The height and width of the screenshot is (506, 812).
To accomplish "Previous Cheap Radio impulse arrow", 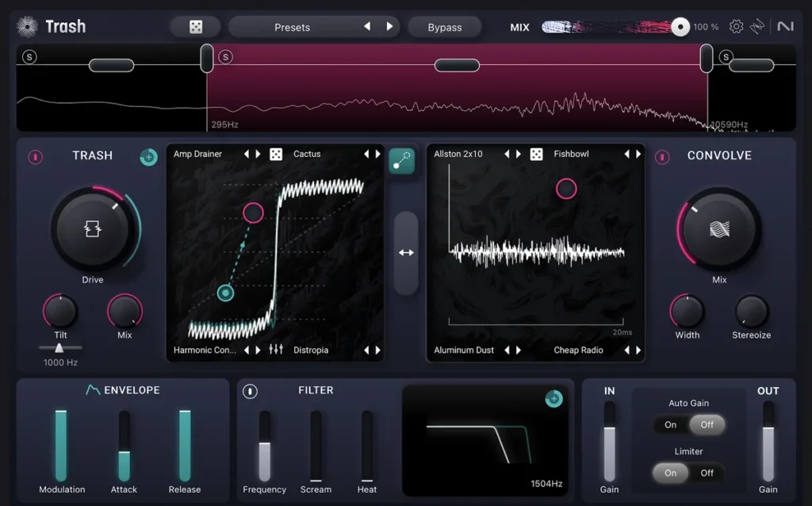I will [627, 350].
